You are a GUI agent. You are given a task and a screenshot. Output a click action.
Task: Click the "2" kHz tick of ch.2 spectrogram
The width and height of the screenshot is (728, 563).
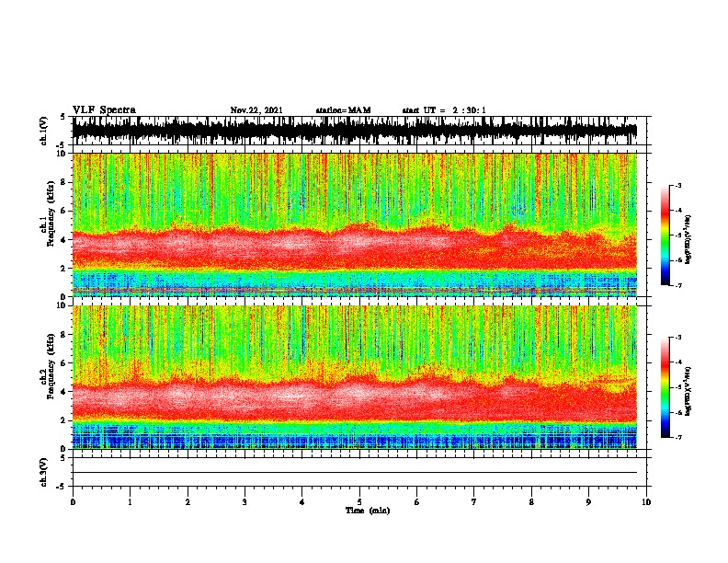(65, 420)
